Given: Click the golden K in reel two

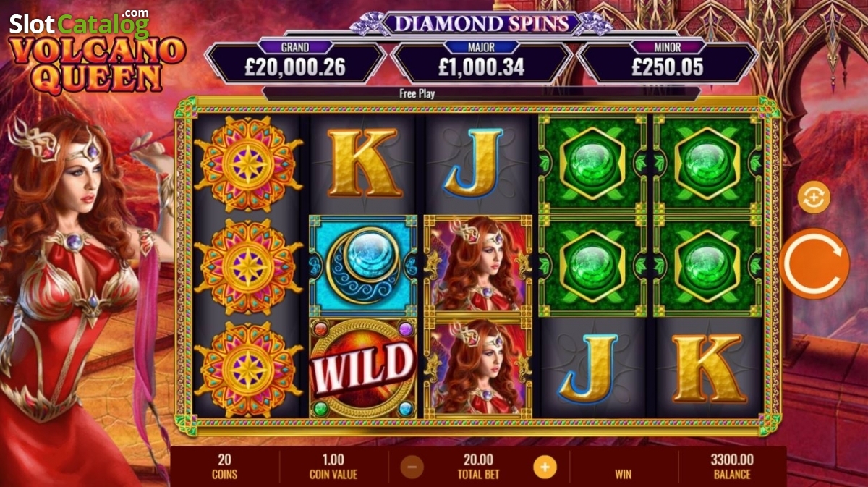Looking at the screenshot, I should pos(364,163).
